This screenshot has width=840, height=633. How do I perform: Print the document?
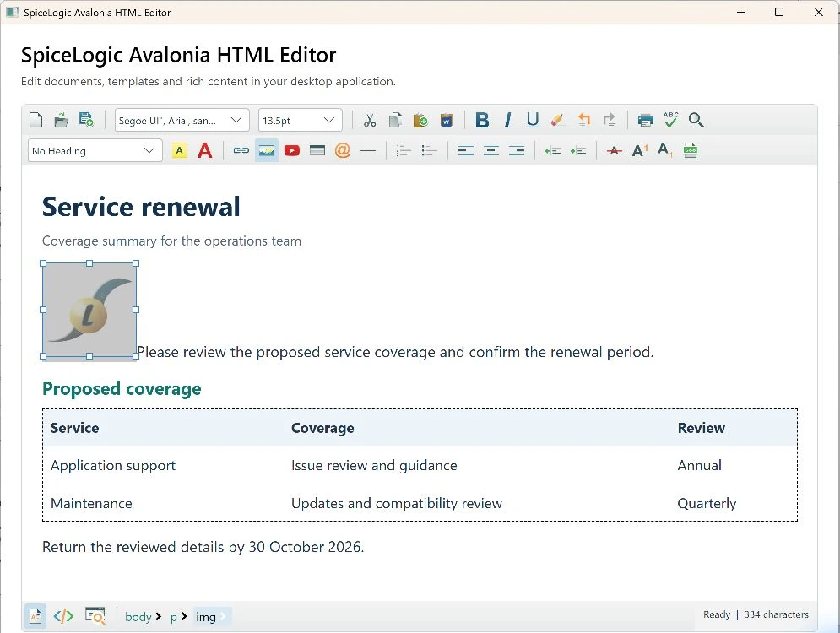click(x=645, y=120)
